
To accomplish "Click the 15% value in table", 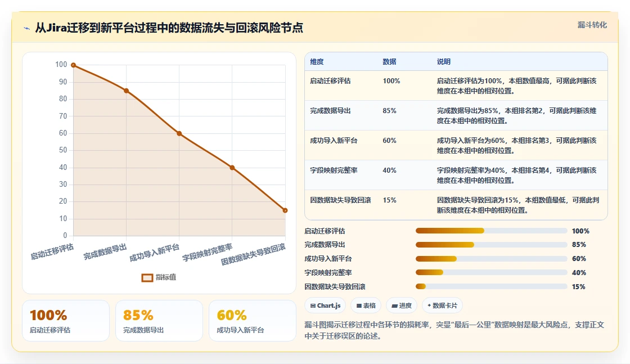I will tap(389, 200).
